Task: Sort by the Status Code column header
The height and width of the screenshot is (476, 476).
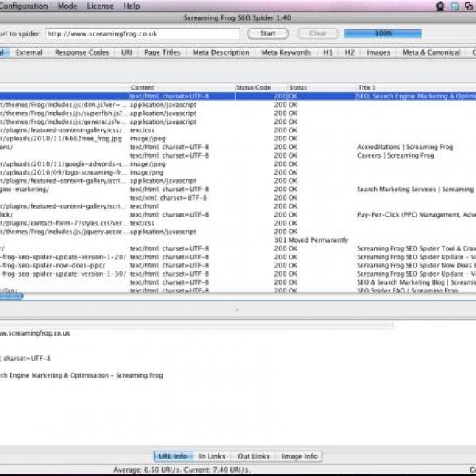Action: click(261, 87)
